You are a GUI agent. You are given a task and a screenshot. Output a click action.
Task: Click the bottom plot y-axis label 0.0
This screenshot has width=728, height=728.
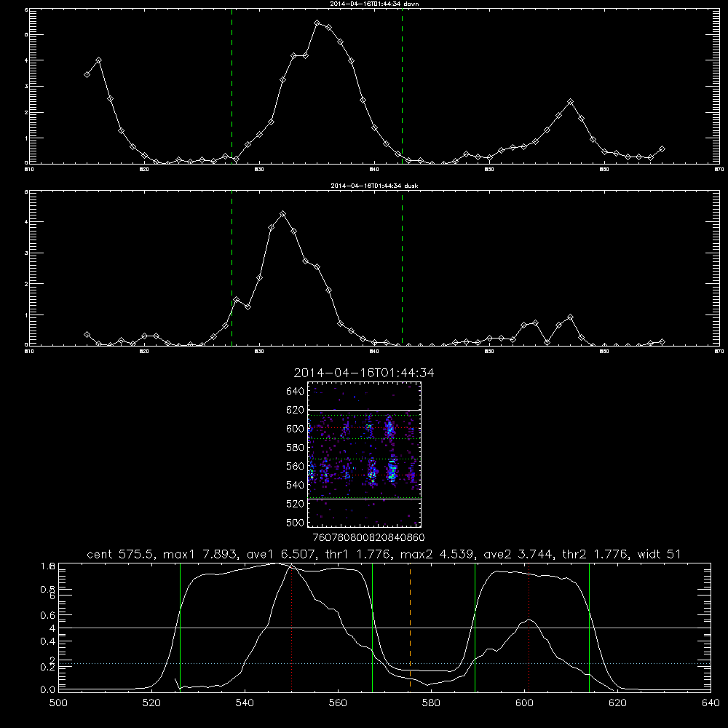48,690
